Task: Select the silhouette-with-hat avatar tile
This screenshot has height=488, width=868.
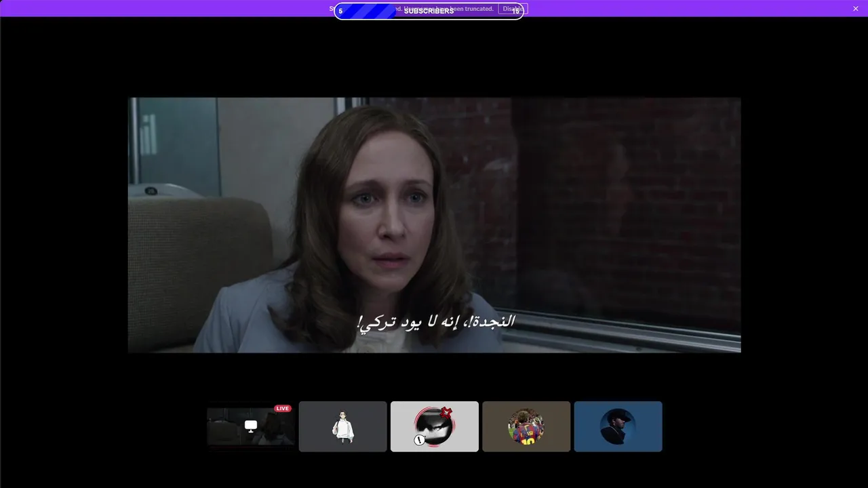Action: click(618, 426)
